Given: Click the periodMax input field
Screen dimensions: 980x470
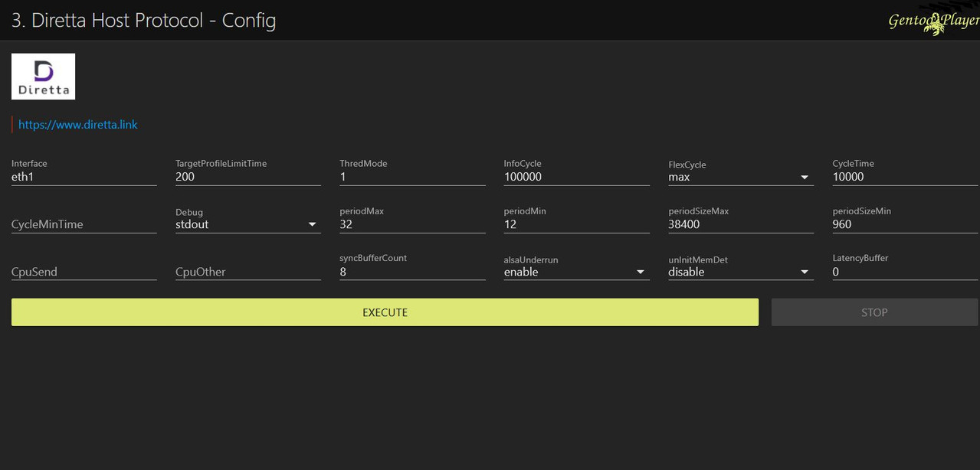Looking at the screenshot, I should (x=412, y=224).
